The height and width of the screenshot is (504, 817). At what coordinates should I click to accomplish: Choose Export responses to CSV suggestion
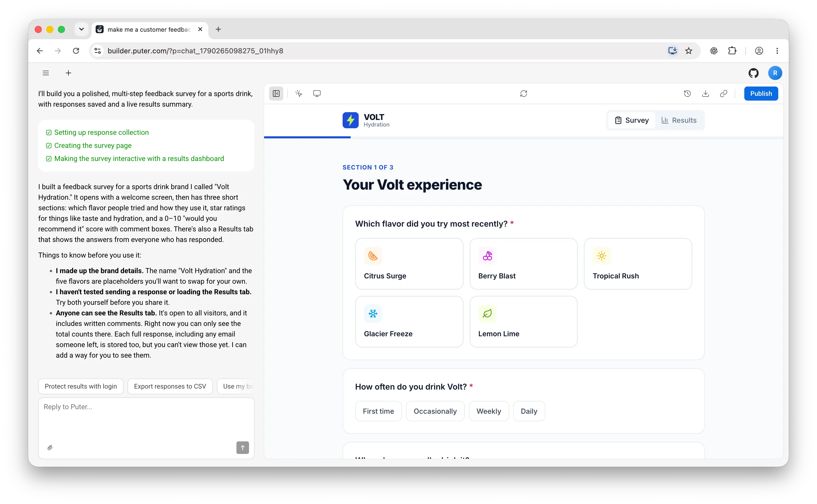click(x=170, y=386)
